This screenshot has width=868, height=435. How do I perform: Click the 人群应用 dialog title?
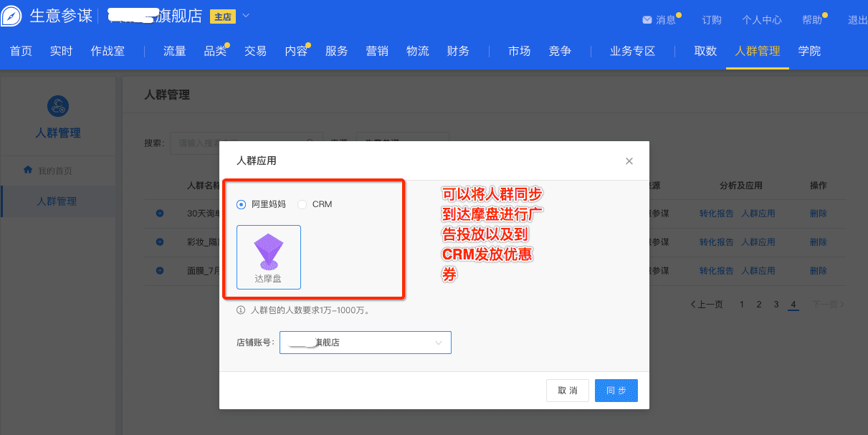tap(257, 161)
